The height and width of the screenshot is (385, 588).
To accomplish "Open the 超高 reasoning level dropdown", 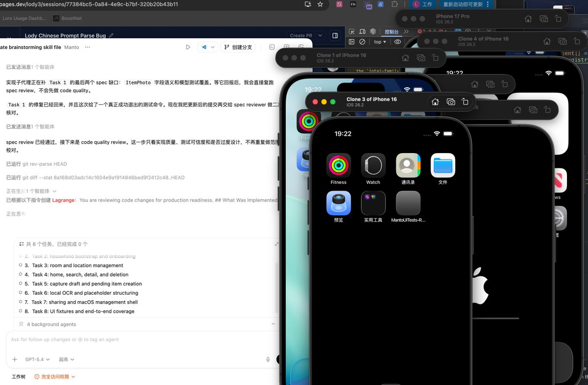I will click(66, 359).
